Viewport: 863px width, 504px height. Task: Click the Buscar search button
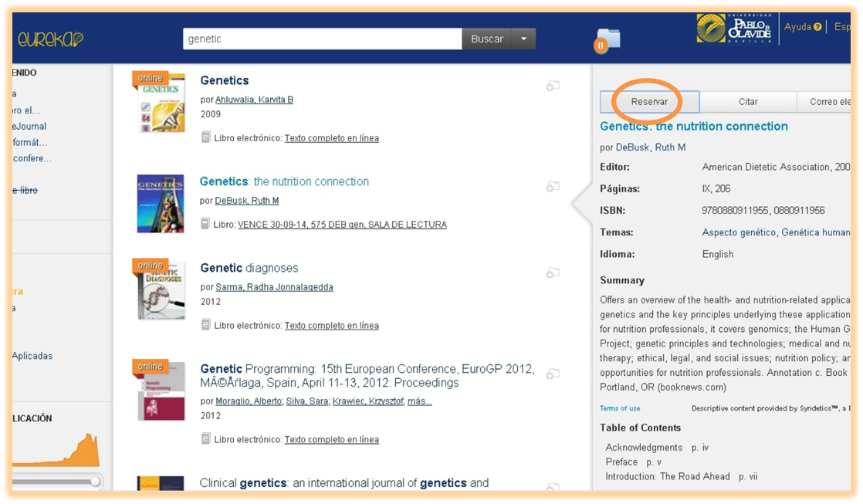pos(487,39)
